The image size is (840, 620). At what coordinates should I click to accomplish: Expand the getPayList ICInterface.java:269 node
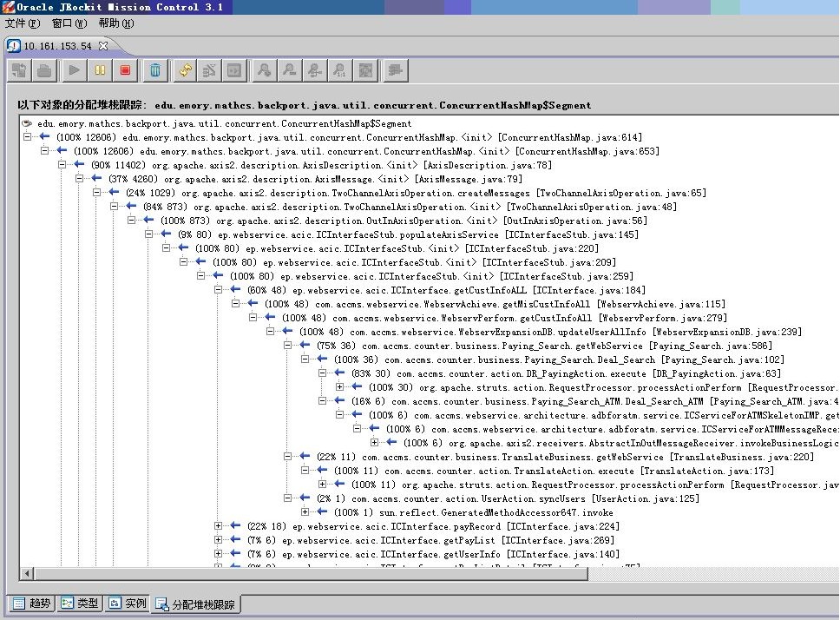pos(218,540)
